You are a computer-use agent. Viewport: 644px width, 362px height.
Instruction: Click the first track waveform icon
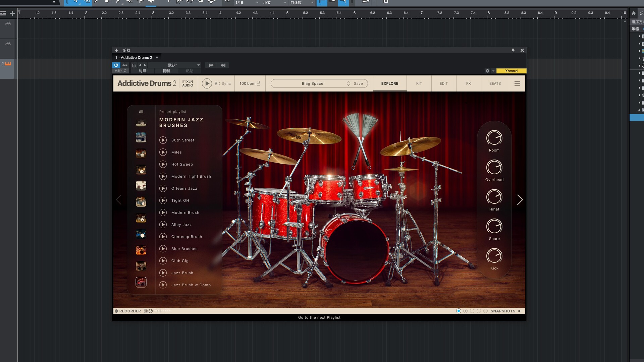tap(8, 23)
